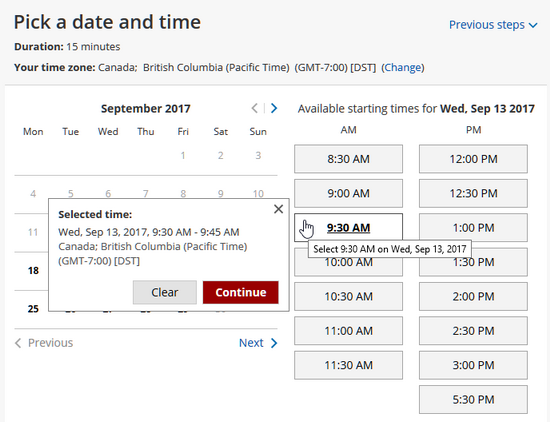The image size is (550, 422).
Task: Choose the 9:00 AM starting time
Action: (x=348, y=193)
